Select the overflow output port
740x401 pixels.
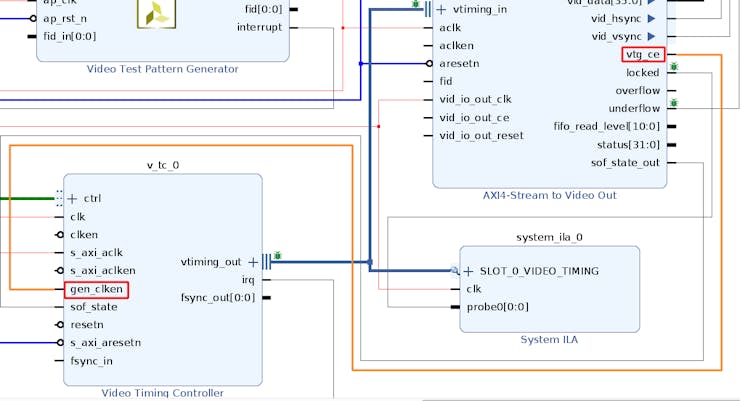(638, 91)
